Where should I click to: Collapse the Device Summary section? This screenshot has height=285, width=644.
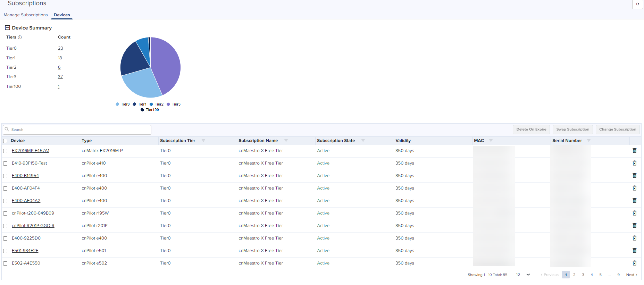click(7, 28)
